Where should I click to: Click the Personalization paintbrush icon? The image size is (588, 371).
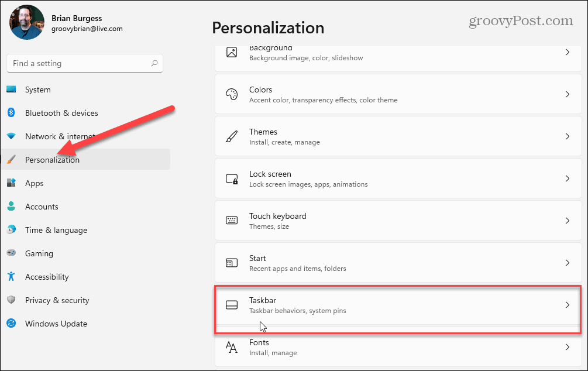click(x=11, y=159)
